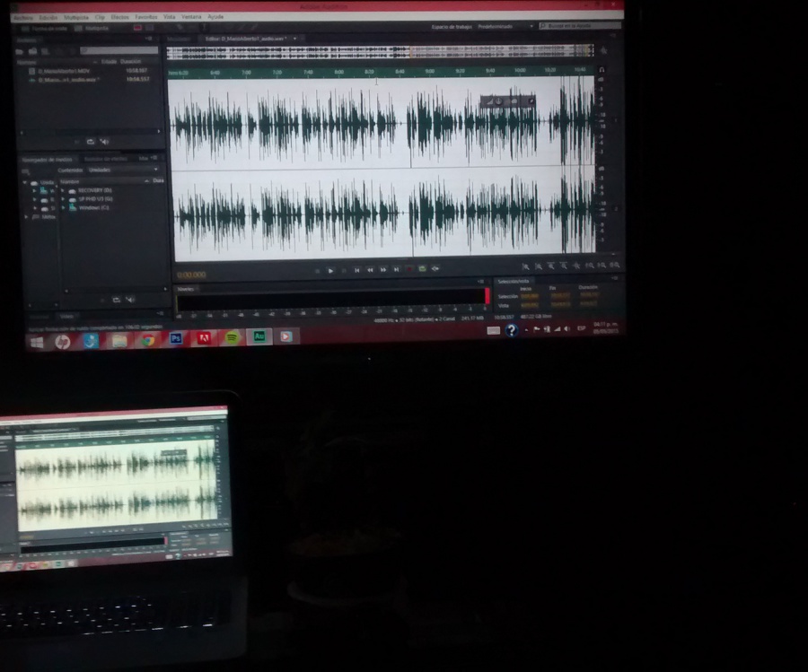This screenshot has width=808, height=672.
Task: Click the headphones icon beside the timeline ruler
Action: [x=602, y=70]
